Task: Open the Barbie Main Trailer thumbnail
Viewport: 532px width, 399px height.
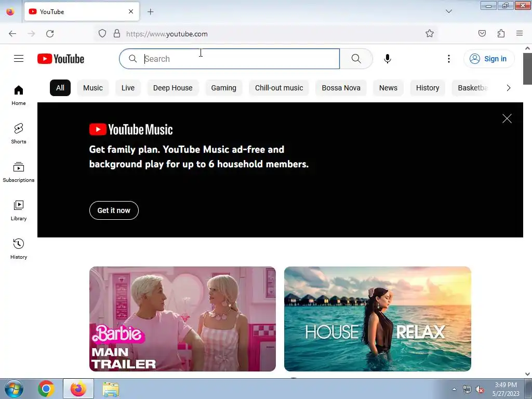Action: [182, 319]
